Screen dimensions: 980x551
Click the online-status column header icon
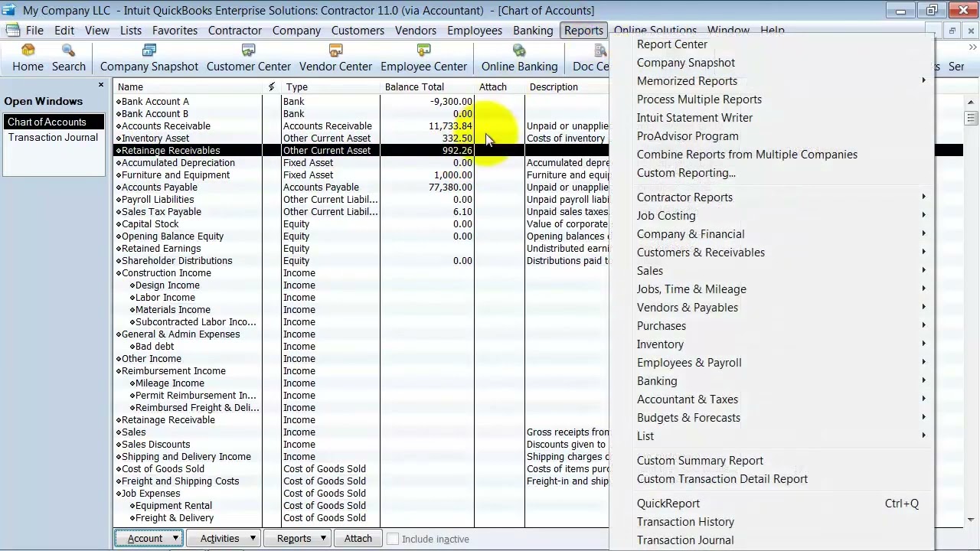point(271,86)
